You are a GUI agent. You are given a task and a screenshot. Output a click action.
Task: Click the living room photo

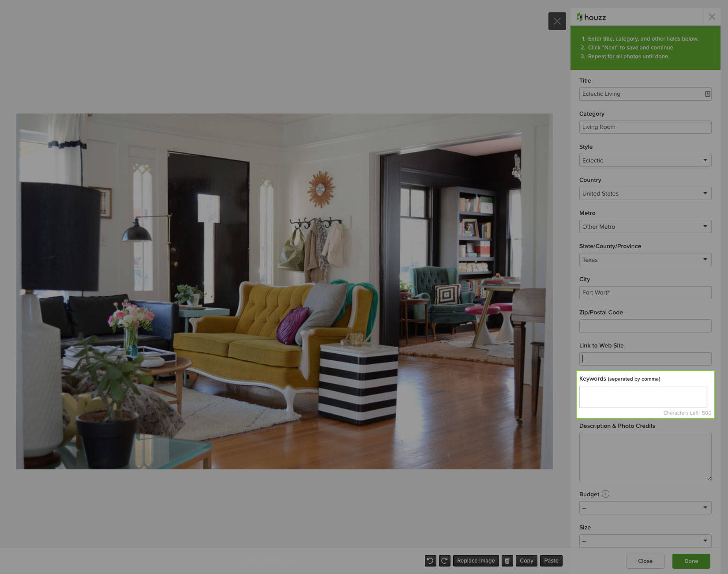click(284, 291)
